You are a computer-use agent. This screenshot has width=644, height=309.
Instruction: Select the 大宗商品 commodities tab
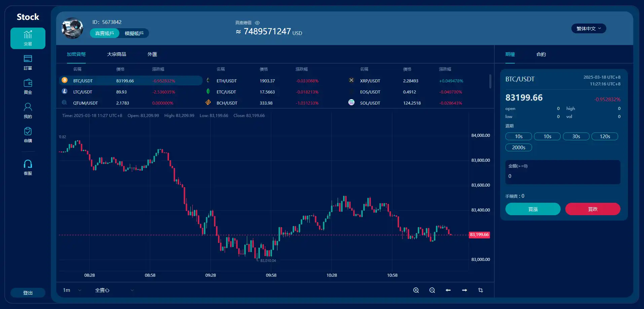(116, 54)
